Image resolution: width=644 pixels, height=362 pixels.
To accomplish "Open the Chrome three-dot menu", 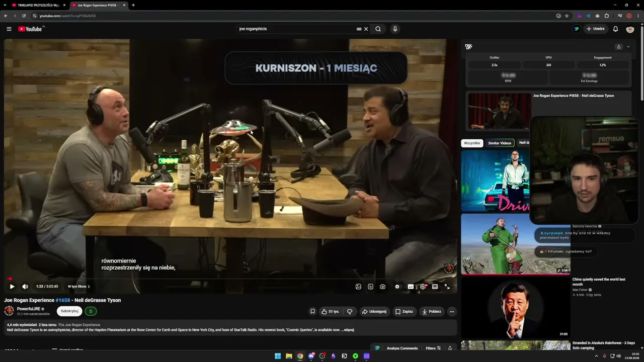I will 638,16.
